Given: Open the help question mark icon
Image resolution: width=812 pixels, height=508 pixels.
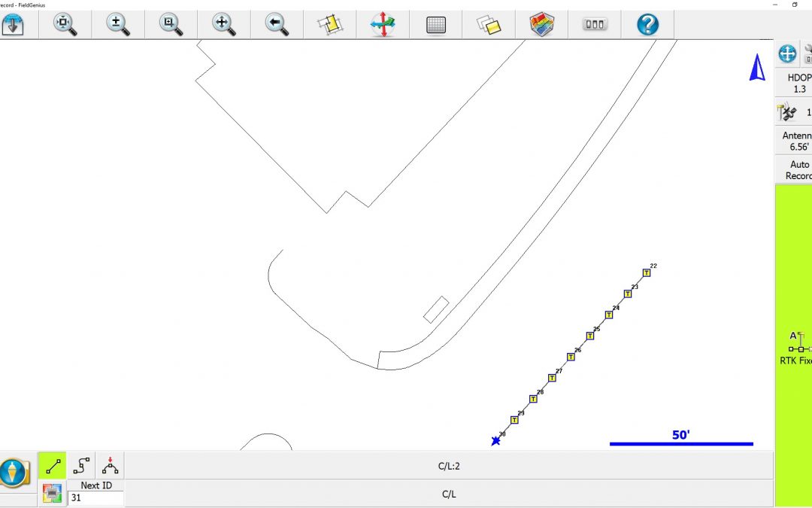Looking at the screenshot, I should [x=647, y=24].
